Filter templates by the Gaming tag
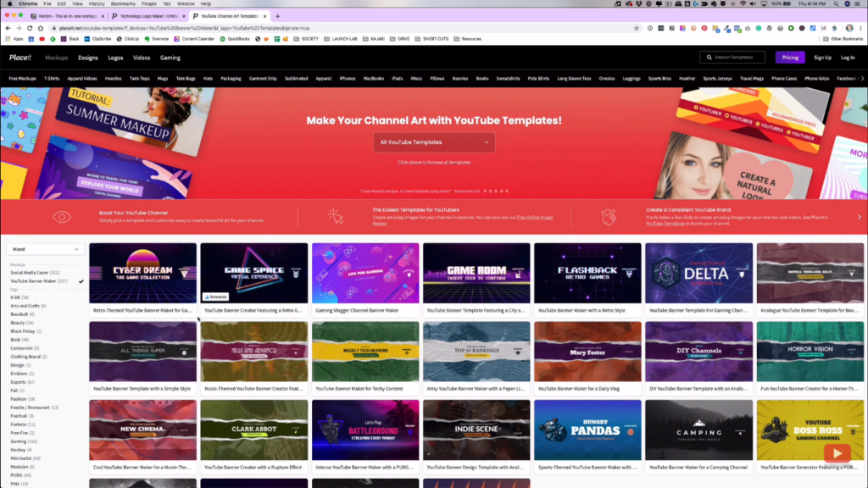This screenshot has height=488, width=868. pyautogui.click(x=24, y=441)
